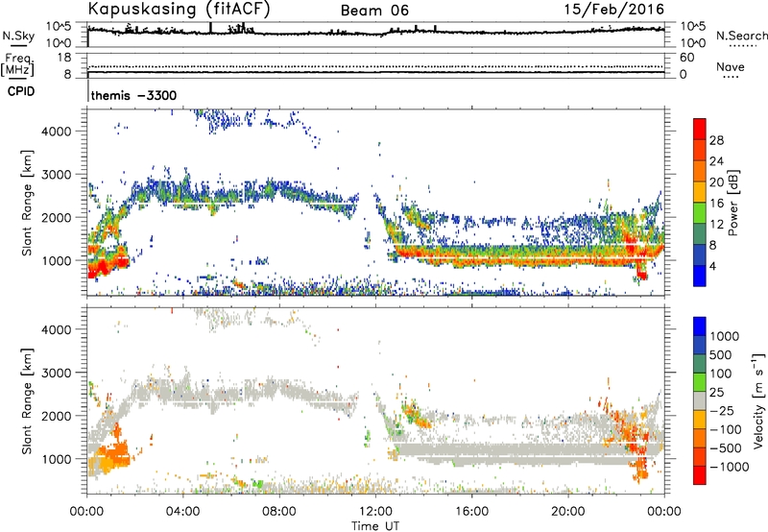This screenshot has width=768, height=532.
Task: Click the noise spike in the N.Sky trace
Action: 211,28
